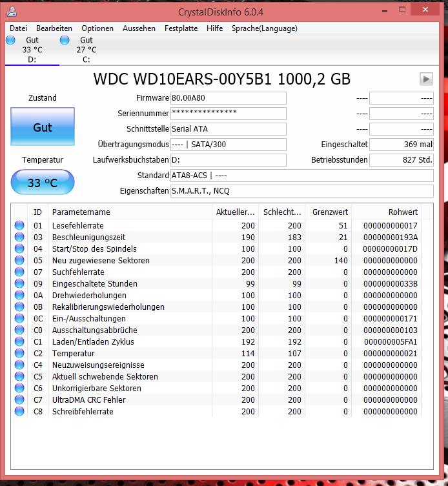Click the Betriebsstunden value 827 Std.
The height and width of the screenshot is (486, 448).
point(402,160)
